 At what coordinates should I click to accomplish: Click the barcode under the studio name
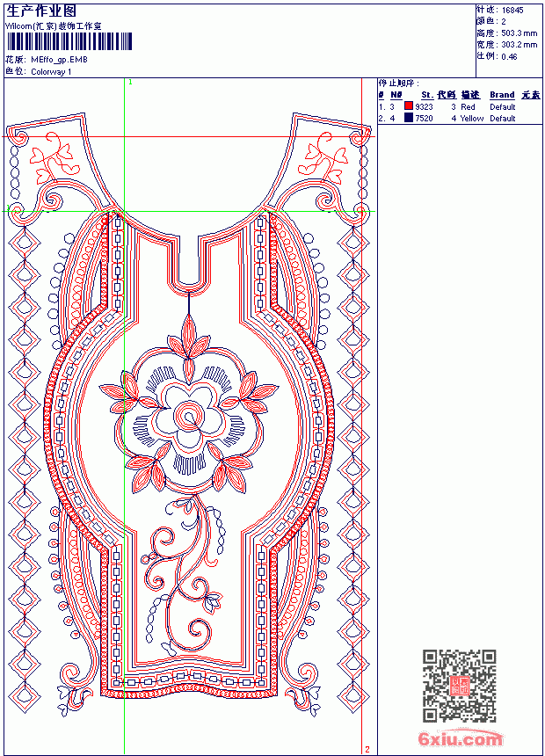(69, 41)
